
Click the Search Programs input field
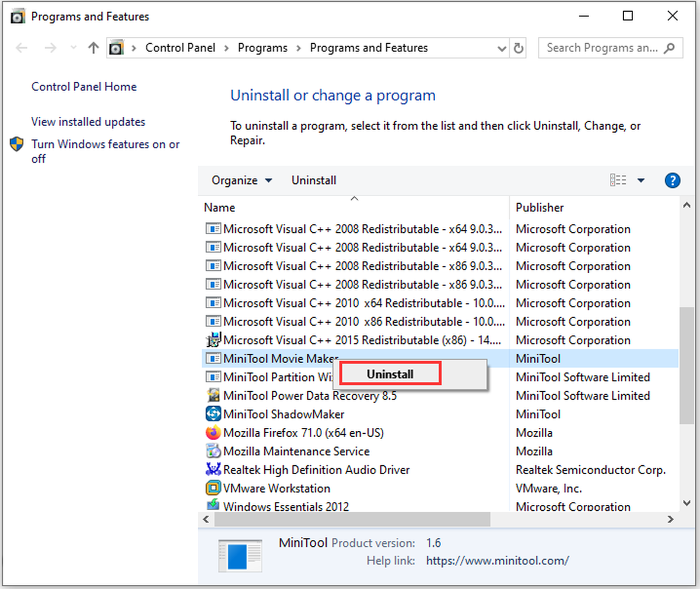(602, 48)
